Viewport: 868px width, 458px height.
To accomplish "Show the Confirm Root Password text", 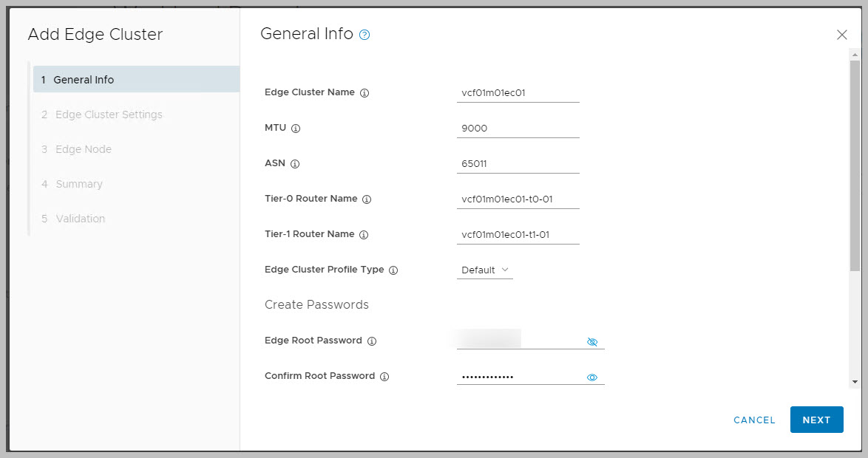I will [591, 377].
